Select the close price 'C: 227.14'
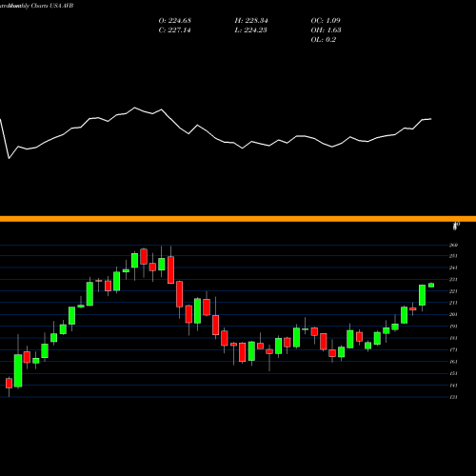The image size is (476, 476). [x=174, y=30]
